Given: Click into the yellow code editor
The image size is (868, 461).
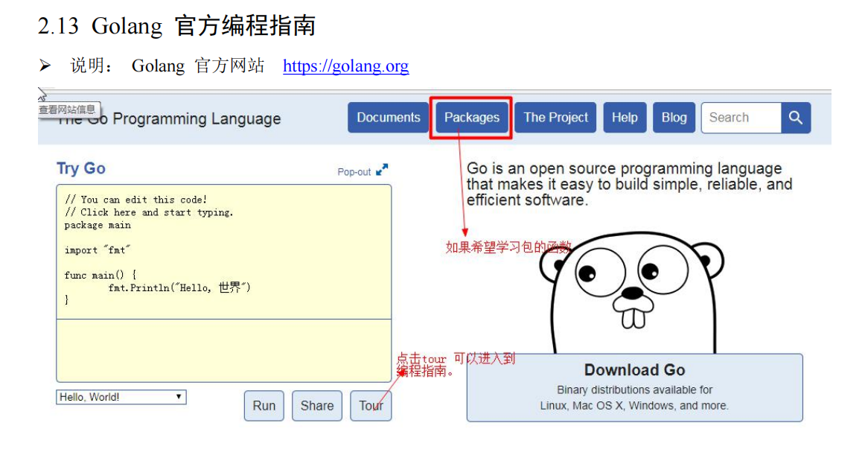Looking at the screenshot, I should tap(223, 252).
